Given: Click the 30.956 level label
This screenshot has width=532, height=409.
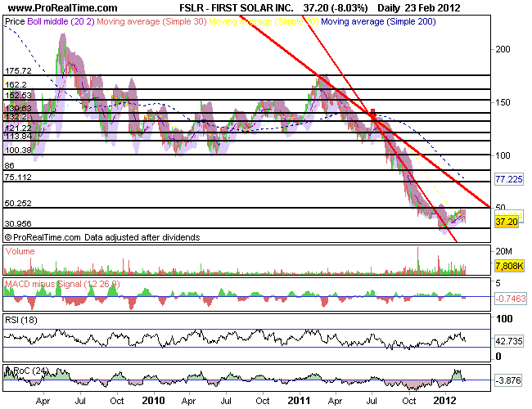Looking at the screenshot, I should (x=18, y=223).
